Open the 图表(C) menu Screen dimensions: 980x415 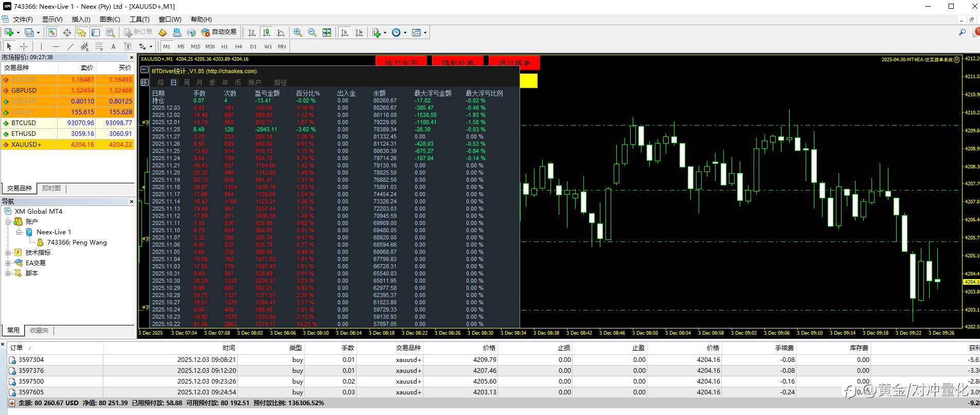(110, 20)
